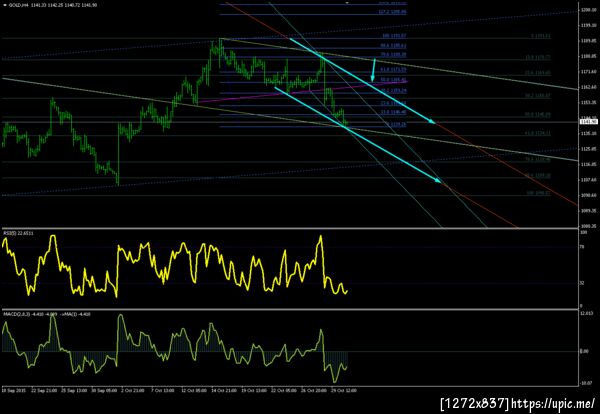Viewport: 600px width, 414px height.
Task: Click the 127.2 Fibonacci level label
Action: pos(392,12)
